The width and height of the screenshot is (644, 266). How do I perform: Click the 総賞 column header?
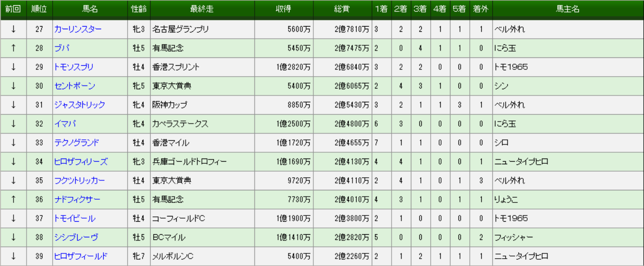click(342, 10)
